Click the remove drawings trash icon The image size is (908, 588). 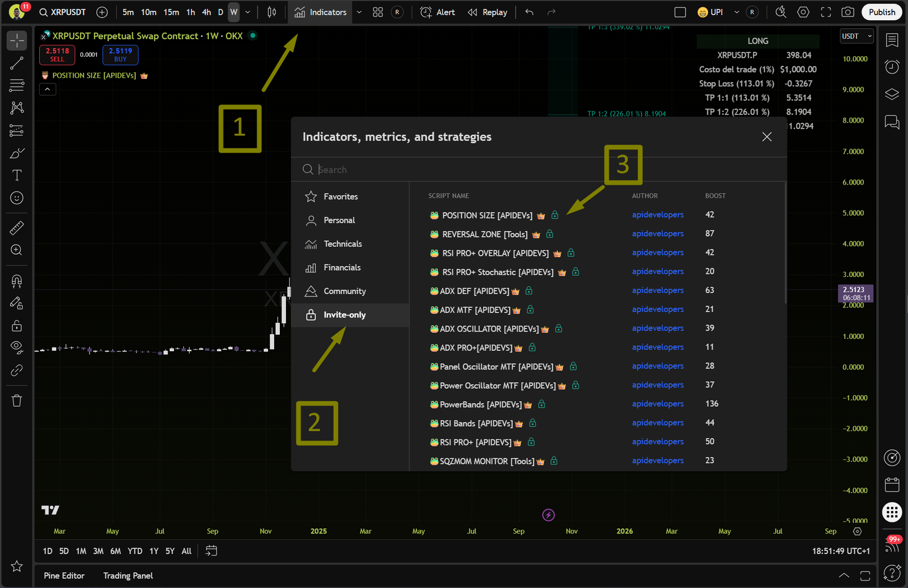(17, 401)
